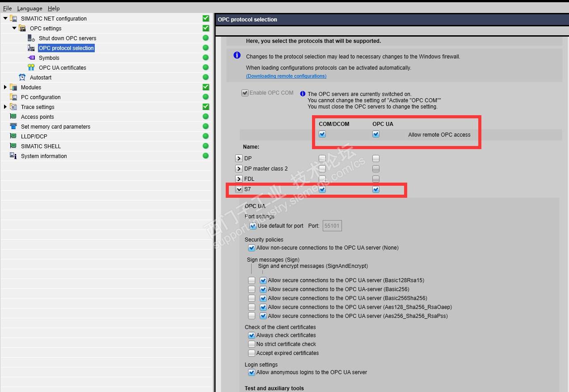
Task: Click the blue info icon beside firewall note
Action: tap(237, 55)
